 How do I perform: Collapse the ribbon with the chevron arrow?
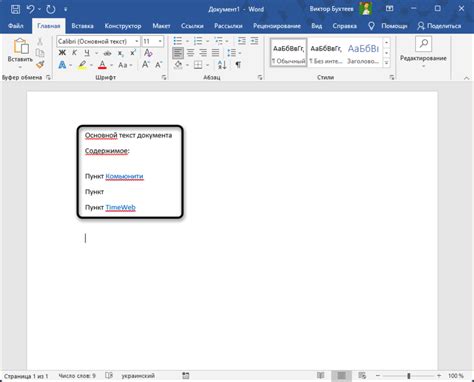pyautogui.click(x=466, y=78)
